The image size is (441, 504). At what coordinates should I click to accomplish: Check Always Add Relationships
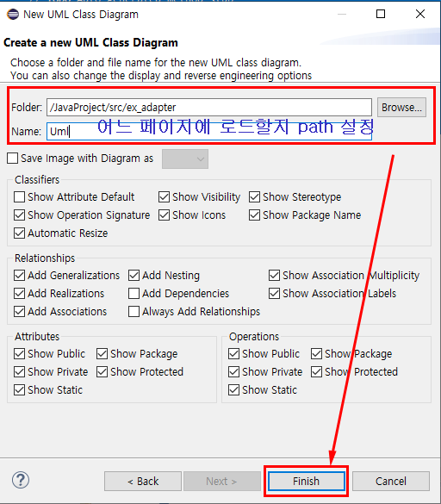pos(134,312)
